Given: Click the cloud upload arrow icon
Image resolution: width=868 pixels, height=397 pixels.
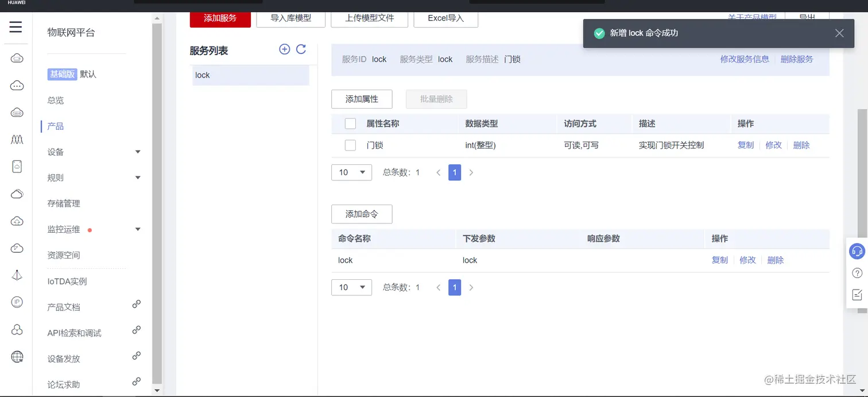Looking at the screenshot, I should (17, 221).
